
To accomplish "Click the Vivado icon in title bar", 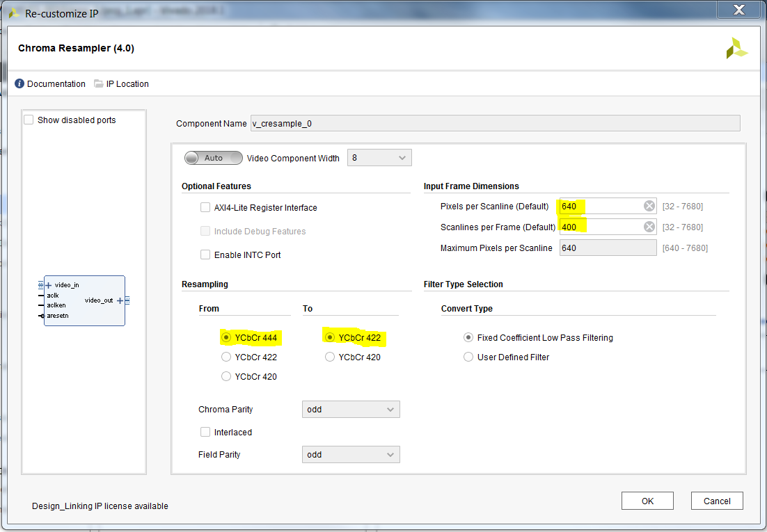I will [x=14, y=13].
